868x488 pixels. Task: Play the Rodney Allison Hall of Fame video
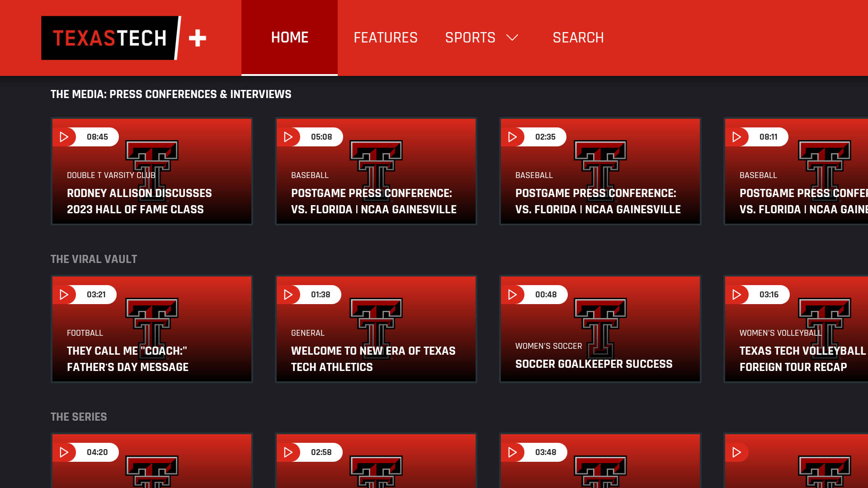[151, 172]
